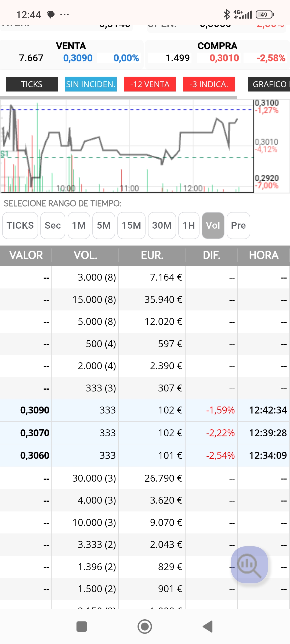Select the 1M time range option
Viewport: 290px width, 644px height.
tap(79, 225)
